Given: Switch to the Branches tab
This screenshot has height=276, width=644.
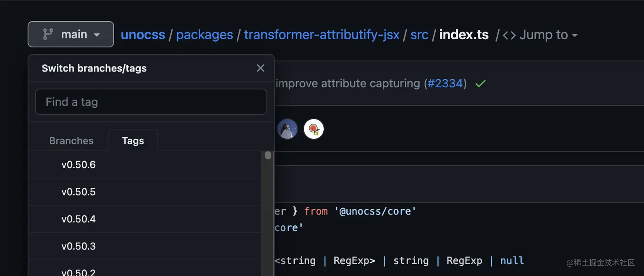Looking at the screenshot, I should tap(71, 141).
